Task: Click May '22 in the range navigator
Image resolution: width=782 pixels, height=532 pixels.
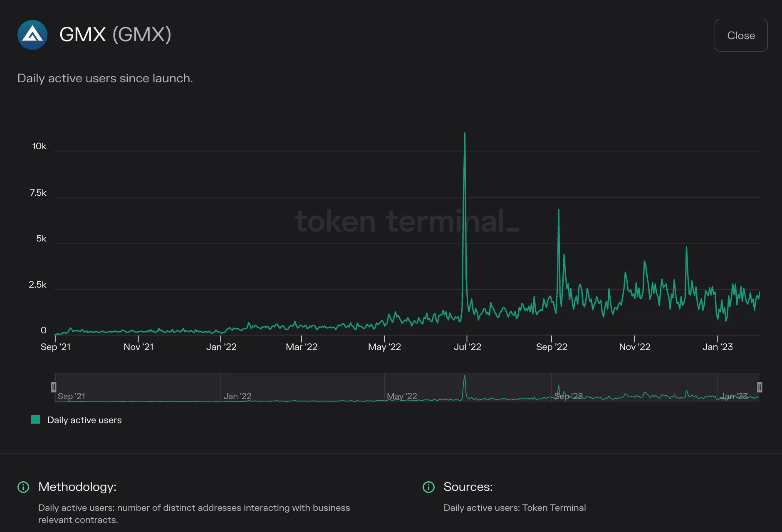Action: click(x=402, y=396)
